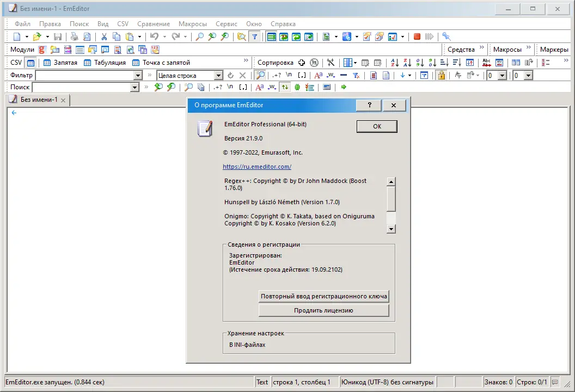Cut selection with the scissors icon
Image resolution: width=575 pixels, height=392 pixels.
[x=104, y=36]
